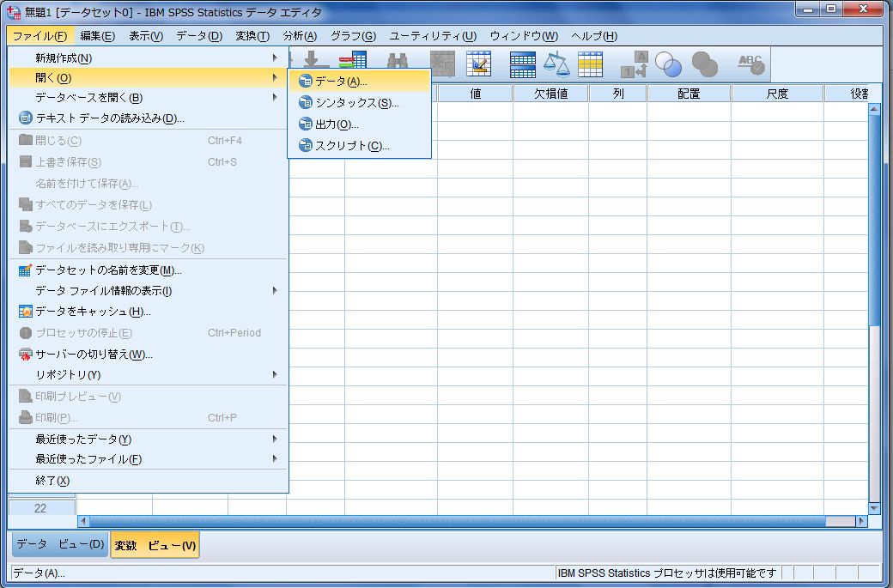893x588 pixels.
Task: Open the 編集(E) menu
Action: [x=97, y=36]
